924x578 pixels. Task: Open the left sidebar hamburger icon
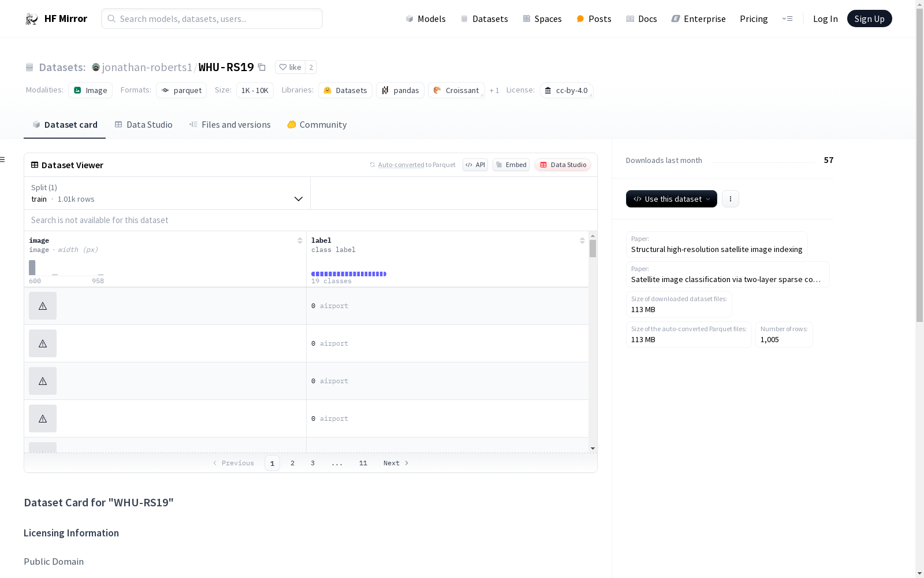[3, 160]
